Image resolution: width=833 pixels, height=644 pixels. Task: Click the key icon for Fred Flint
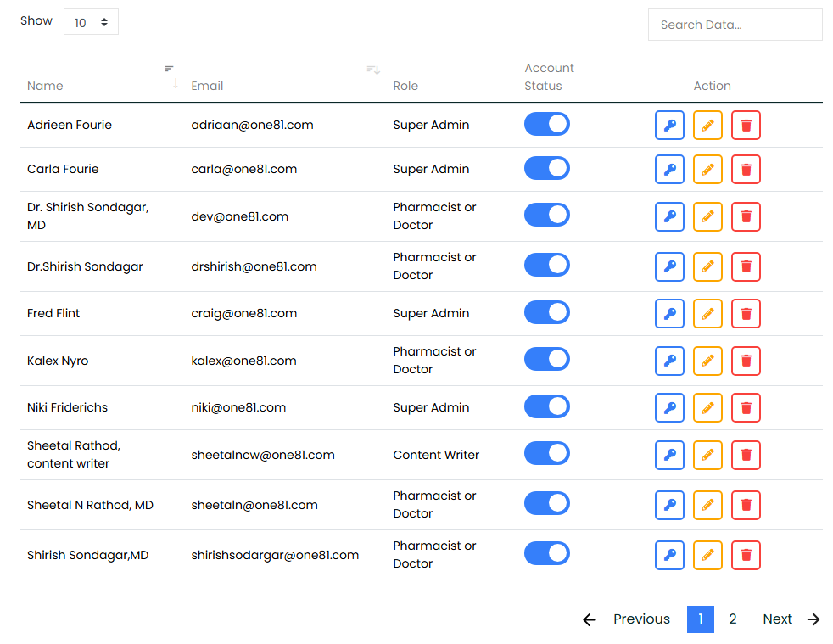point(669,314)
